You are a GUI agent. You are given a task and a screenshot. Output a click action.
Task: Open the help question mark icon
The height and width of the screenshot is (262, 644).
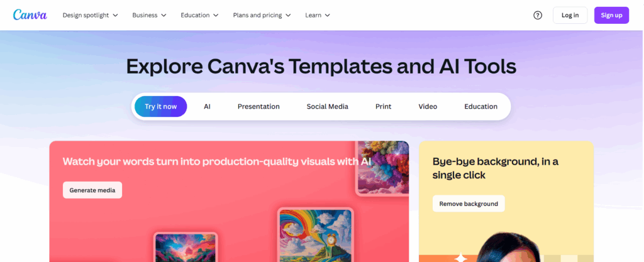[538, 15]
